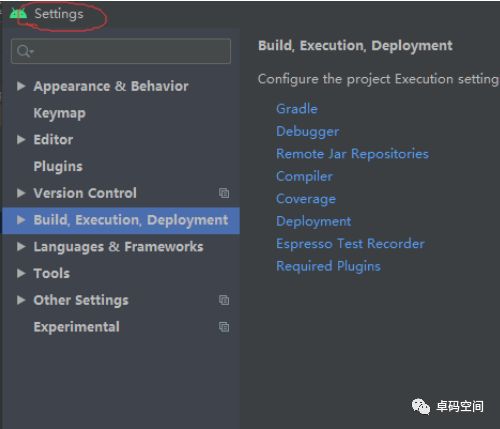500x429 pixels.
Task: Expand the Tools section arrow
Action: click(21, 273)
